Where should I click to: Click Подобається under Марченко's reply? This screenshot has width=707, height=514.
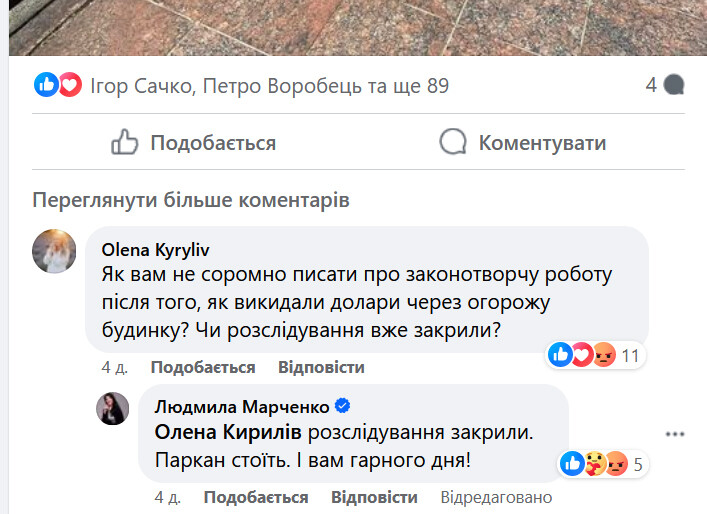click(256, 497)
